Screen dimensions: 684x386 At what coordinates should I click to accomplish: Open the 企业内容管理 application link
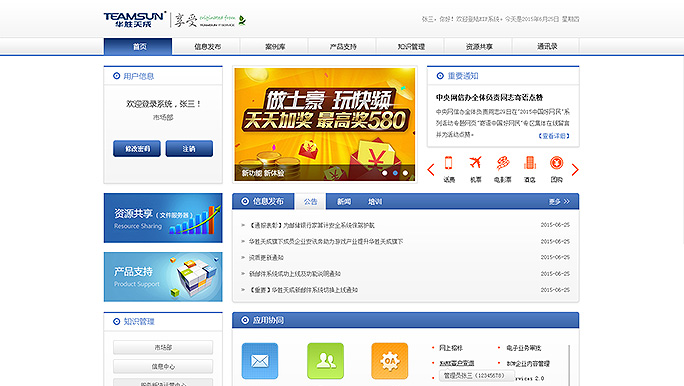point(528,363)
